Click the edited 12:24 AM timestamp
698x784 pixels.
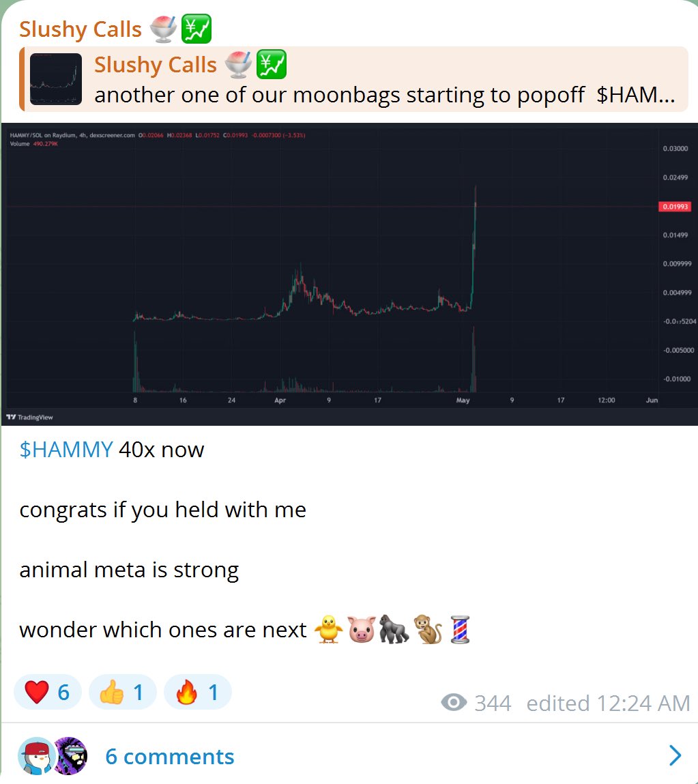click(608, 703)
